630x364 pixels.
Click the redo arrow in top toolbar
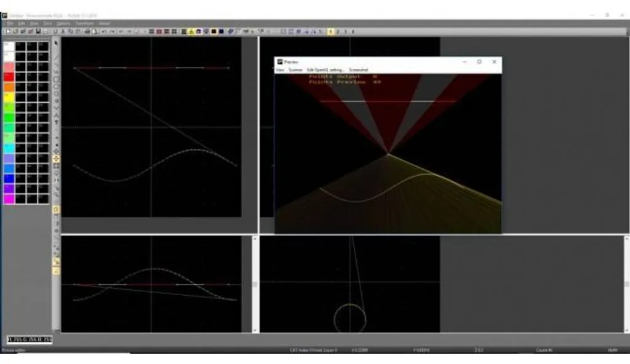click(113, 31)
